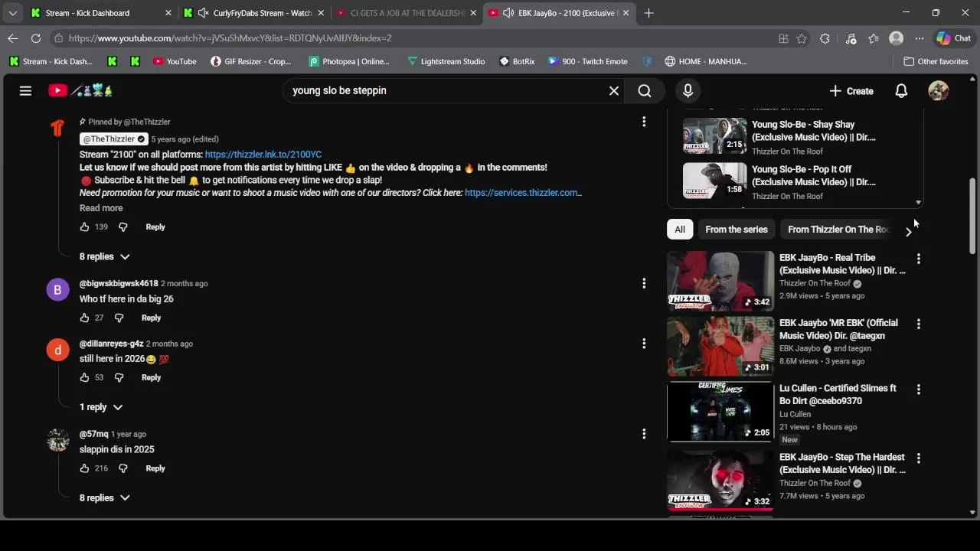Viewport: 980px width, 551px height.
Task: Open Photopea bookmark in bookmarks bar
Action: click(349, 61)
